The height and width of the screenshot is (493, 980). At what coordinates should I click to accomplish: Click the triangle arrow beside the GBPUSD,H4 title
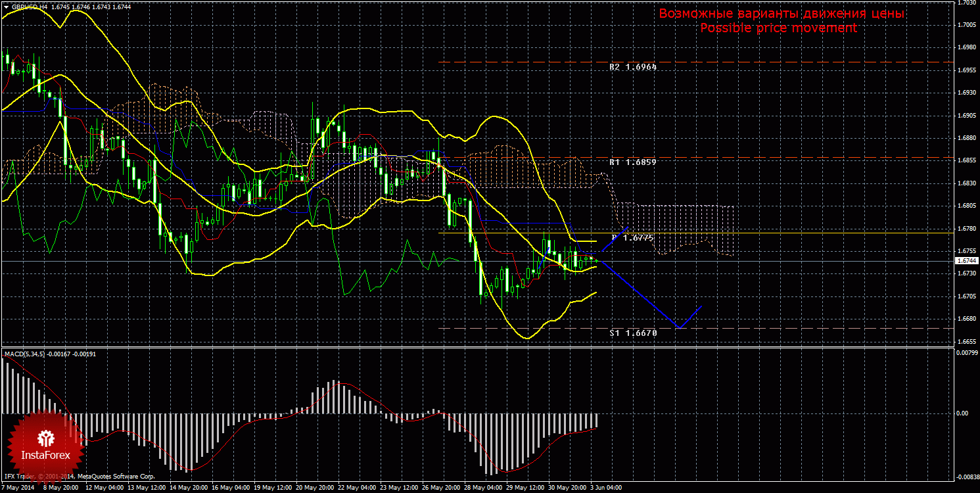(x=6, y=6)
